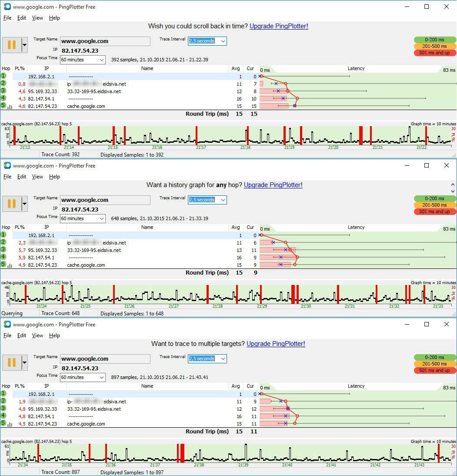Open pause button arrow menu in bottom window
The height and width of the screenshot is (476, 457).
tap(25, 362)
